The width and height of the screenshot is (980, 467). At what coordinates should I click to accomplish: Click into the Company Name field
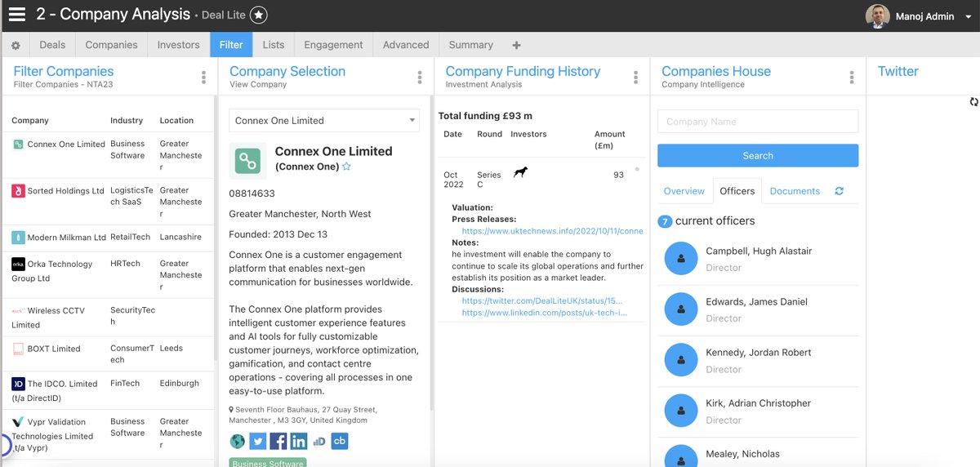(x=758, y=121)
